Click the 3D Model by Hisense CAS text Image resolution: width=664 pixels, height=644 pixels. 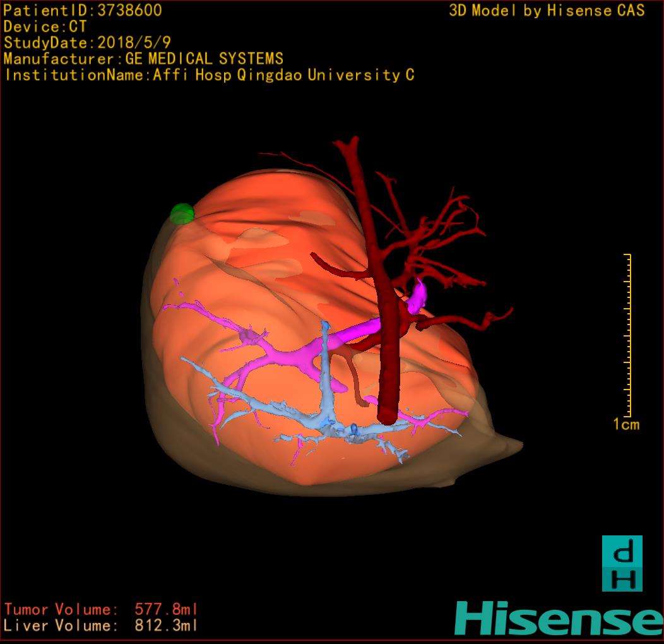click(x=547, y=10)
